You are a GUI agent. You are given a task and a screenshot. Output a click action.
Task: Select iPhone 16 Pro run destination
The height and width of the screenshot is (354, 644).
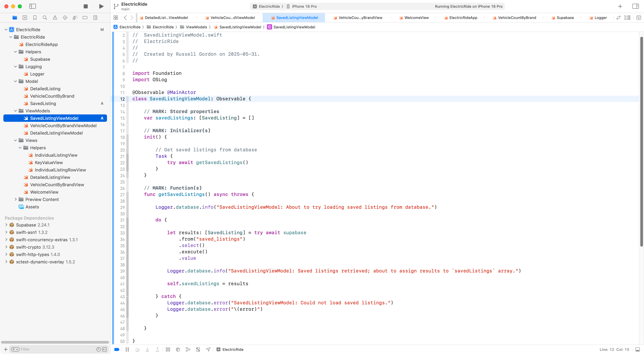coord(304,7)
